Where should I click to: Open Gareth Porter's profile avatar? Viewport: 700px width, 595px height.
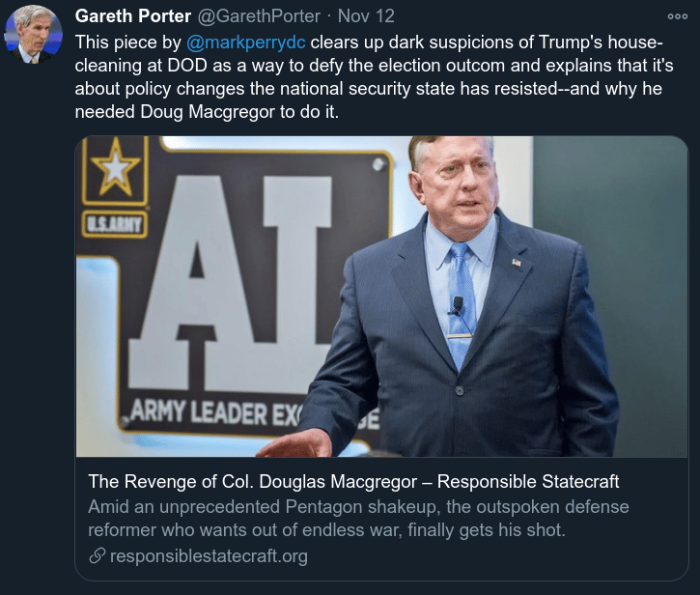click(x=33, y=34)
